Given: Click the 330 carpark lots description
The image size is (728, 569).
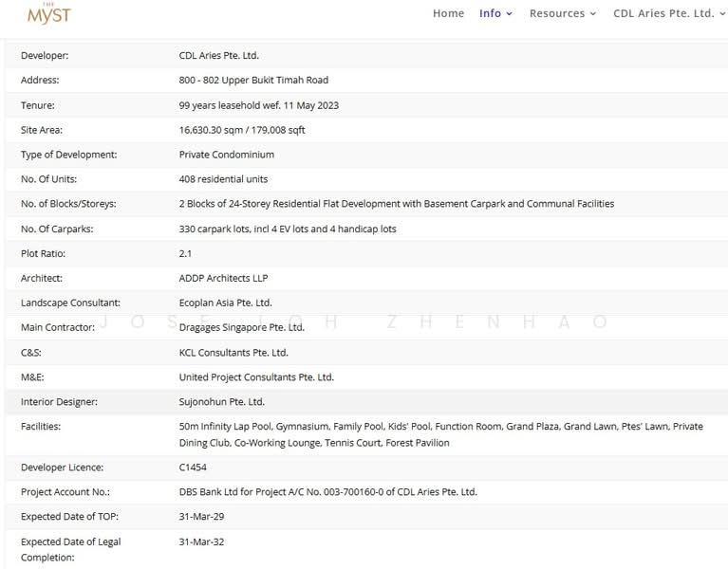Looking at the screenshot, I should [x=288, y=229].
